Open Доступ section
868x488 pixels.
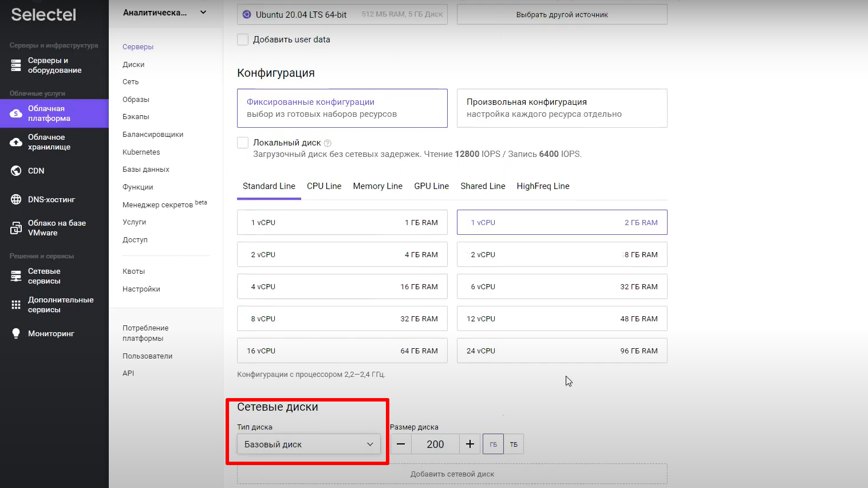tap(135, 240)
